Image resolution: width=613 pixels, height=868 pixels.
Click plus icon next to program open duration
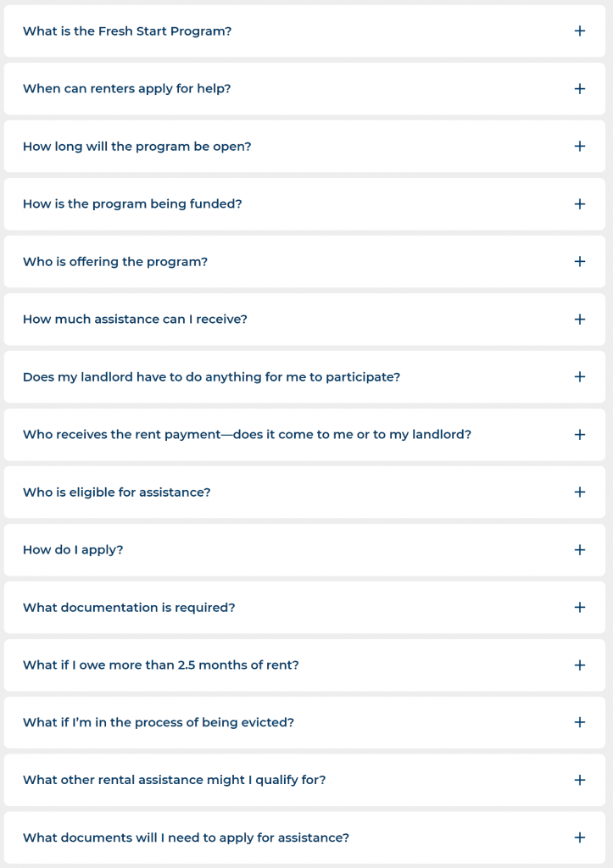[x=580, y=147]
